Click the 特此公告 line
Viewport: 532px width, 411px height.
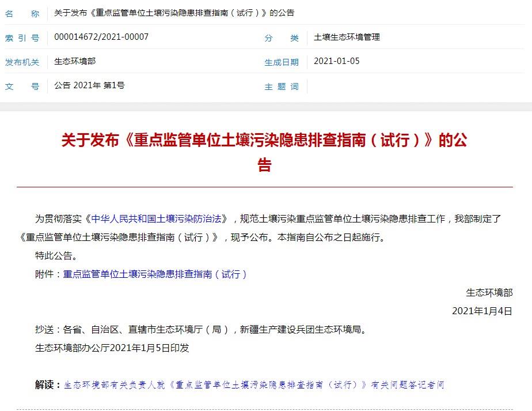(56, 255)
